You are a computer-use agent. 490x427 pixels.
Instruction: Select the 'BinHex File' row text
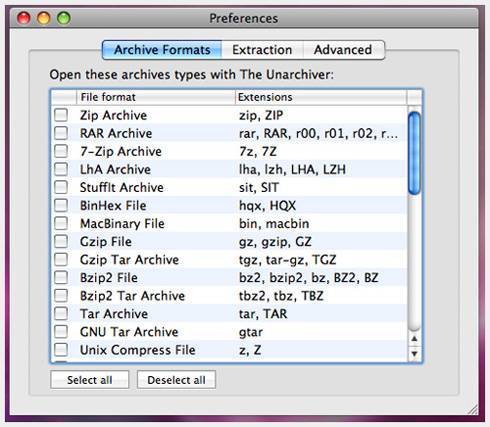[113, 205]
